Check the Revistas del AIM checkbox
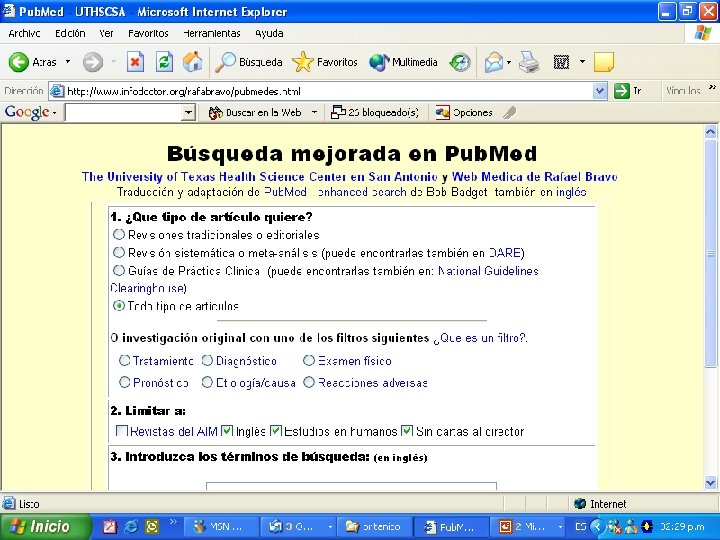Viewport: 720px width, 540px height. tap(122, 431)
